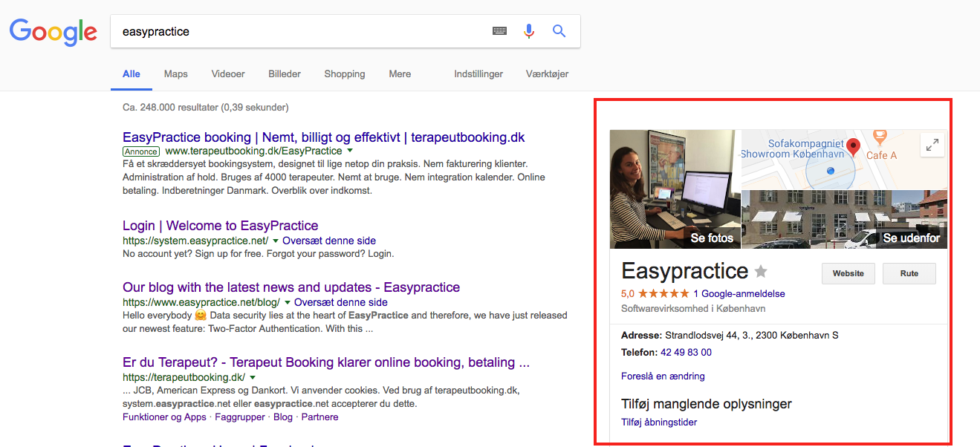Click the Rute directions button
The image size is (980, 447).
(909, 273)
